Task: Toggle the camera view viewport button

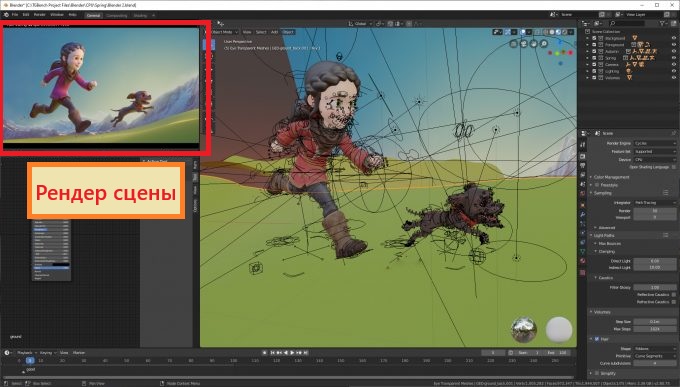Action: [524, 44]
